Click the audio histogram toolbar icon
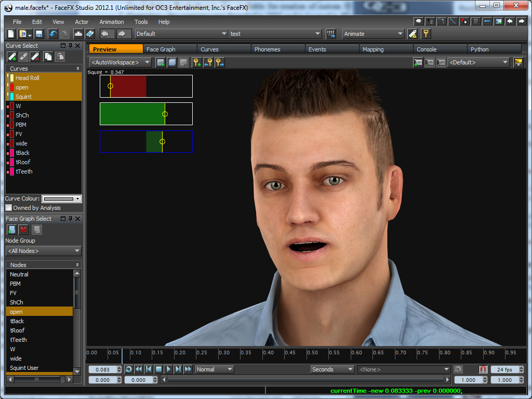The height and width of the screenshot is (399, 532). (x=78, y=34)
